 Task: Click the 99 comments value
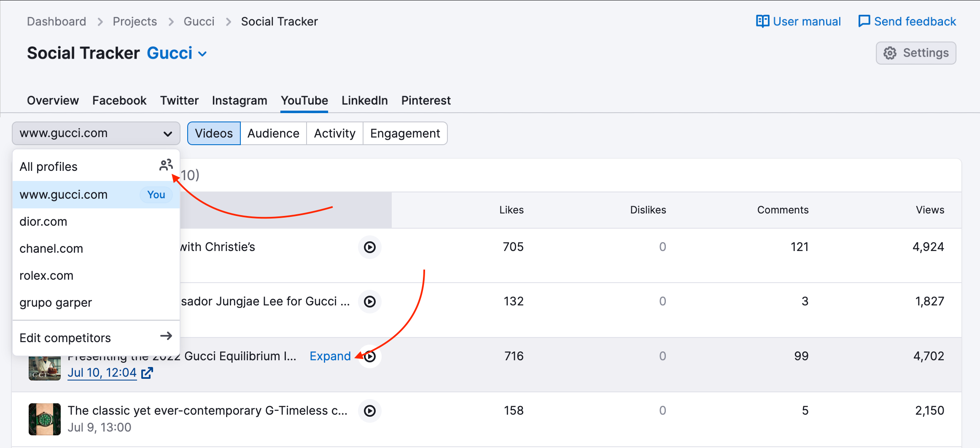(x=801, y=356)
